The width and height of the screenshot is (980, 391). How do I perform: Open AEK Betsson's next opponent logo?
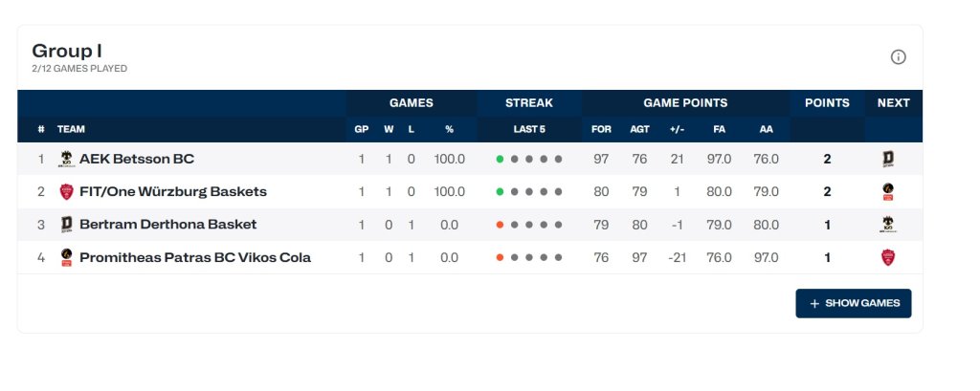coord(888,159)
